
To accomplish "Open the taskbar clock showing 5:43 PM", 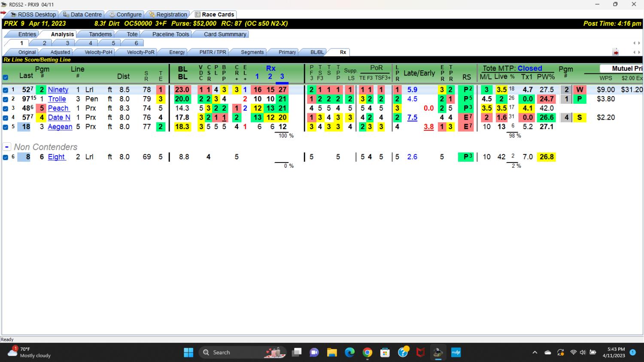I will 614,352.
